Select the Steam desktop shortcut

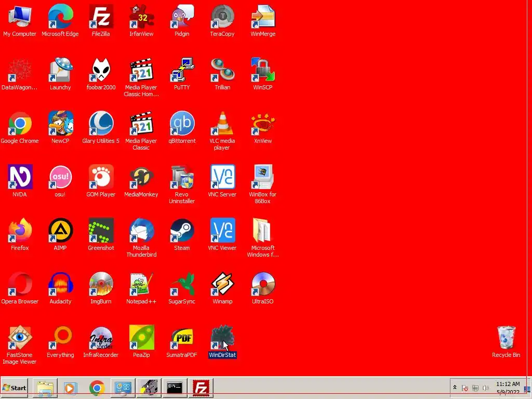coord(182,230)
